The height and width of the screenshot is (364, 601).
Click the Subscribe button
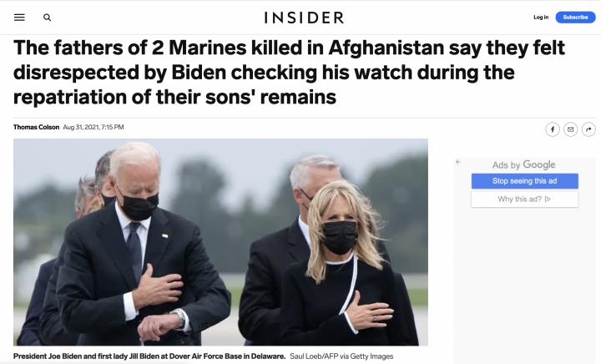tap(575, 18)
